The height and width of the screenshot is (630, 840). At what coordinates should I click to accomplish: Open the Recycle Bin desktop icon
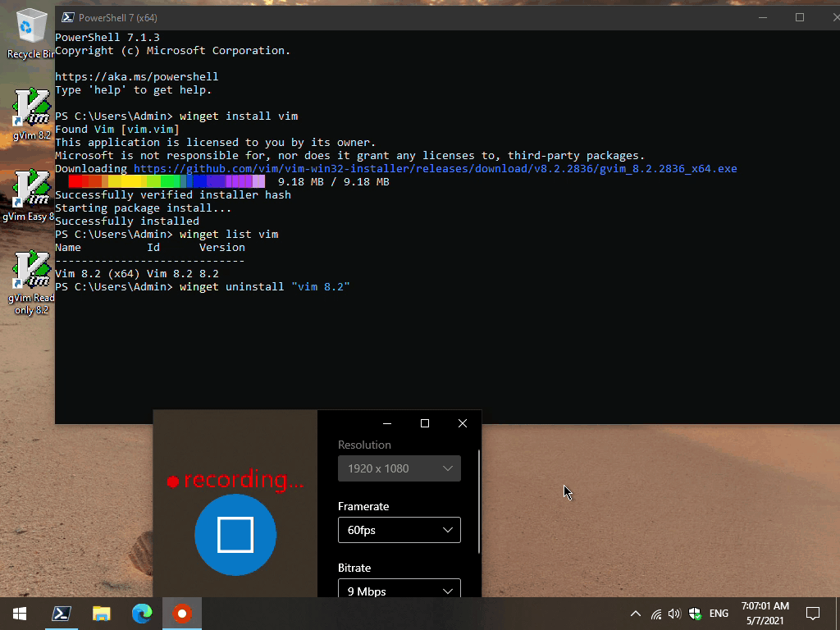[x=30, y=33]
